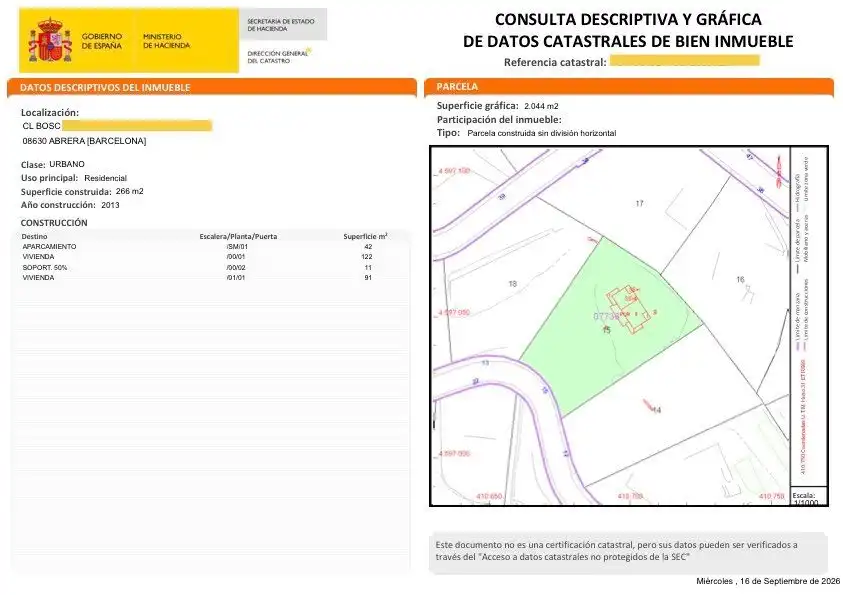Viewport: 843px width, 595px height.
Task: Click the 'Residencial' main use value
Action: pos(105,178)
